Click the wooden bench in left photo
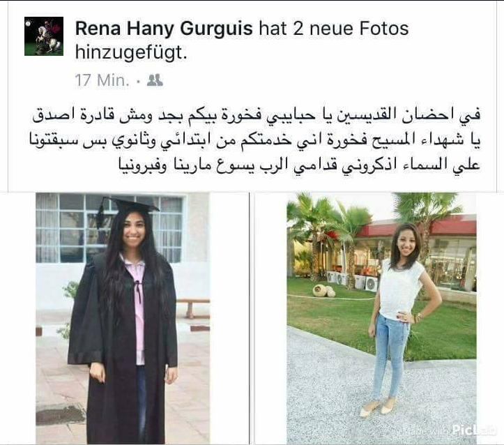Image resolution: width=504 pixels, height=445 pixels. click(192, 308)
